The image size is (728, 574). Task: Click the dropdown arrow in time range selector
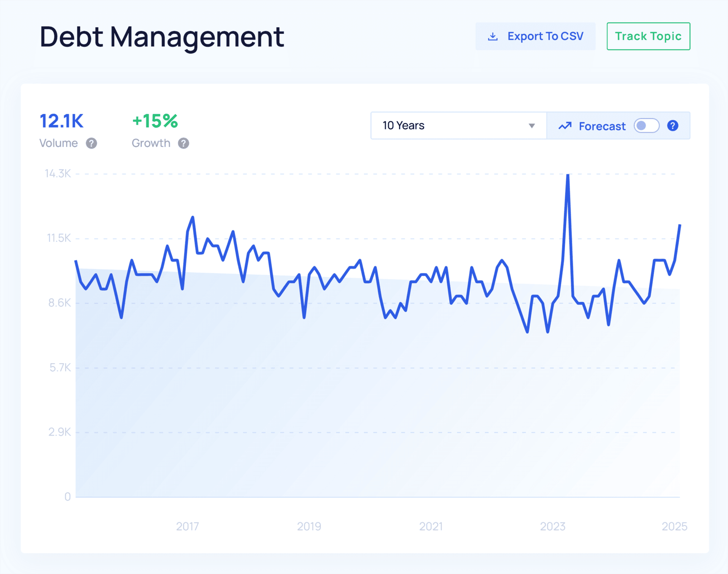pyautogui.click(x=532, y=126)
